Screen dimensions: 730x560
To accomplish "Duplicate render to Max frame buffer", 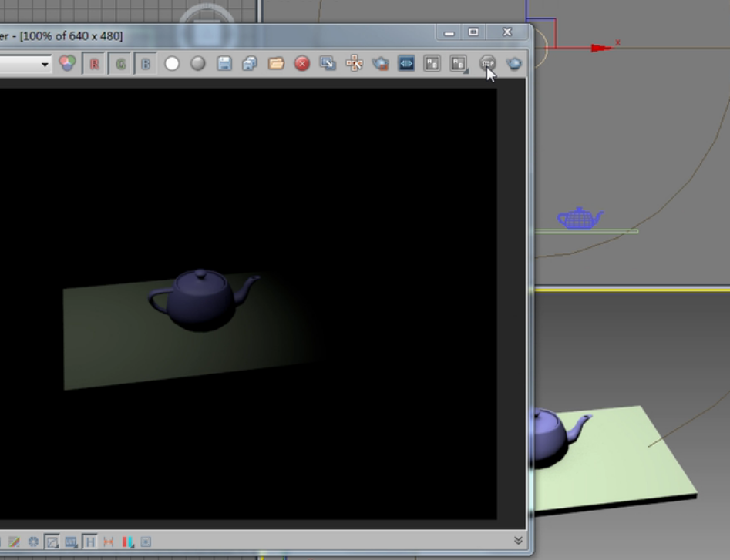I will [328, 64].
